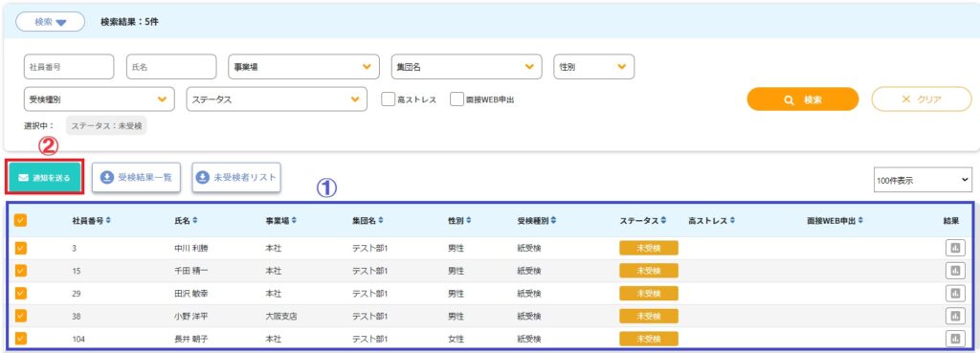Uncheck row checkbox for employee 15
Image resolution: width=980 pixels, height=353 pixels.
21,271
